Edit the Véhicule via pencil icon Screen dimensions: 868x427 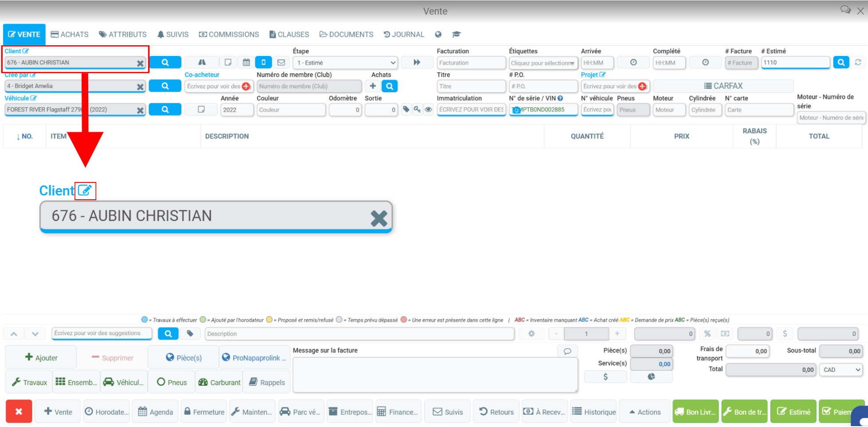point(34,98)
